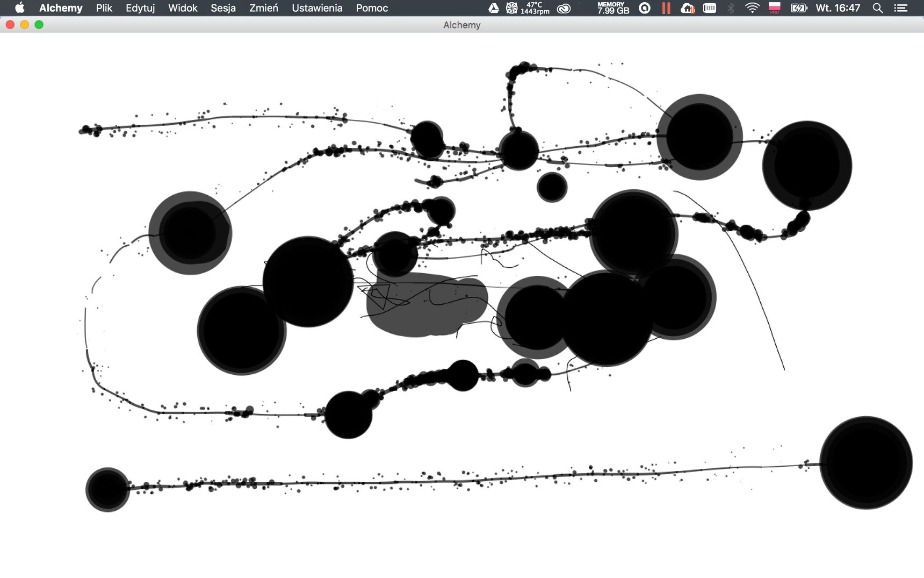This screenshot has height=578, width=924.
Task: Open the Apple menu
Action: click(x=20, y=8)
